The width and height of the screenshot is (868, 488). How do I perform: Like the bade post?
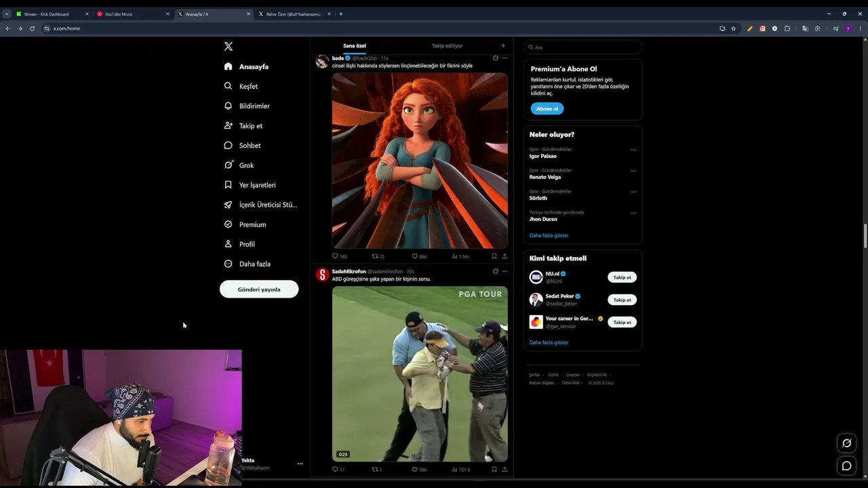[x=419, y=256]
